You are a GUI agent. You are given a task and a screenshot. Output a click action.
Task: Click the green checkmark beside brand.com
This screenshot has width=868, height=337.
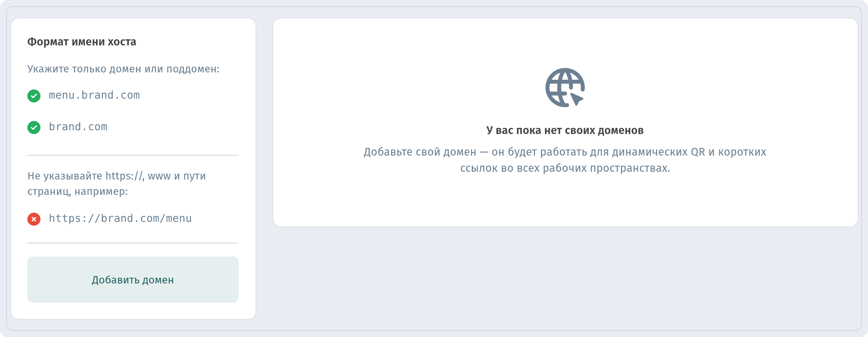[34, 127]
